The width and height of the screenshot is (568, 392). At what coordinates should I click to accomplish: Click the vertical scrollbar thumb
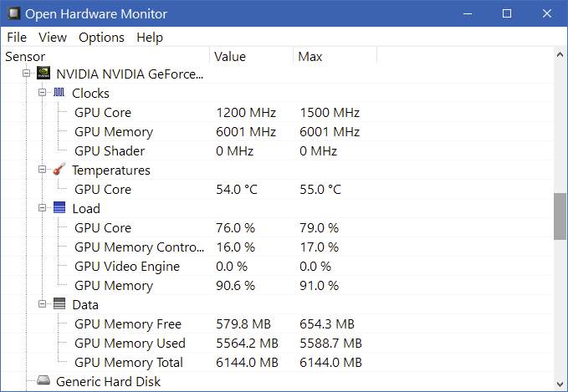click(560, 216)
